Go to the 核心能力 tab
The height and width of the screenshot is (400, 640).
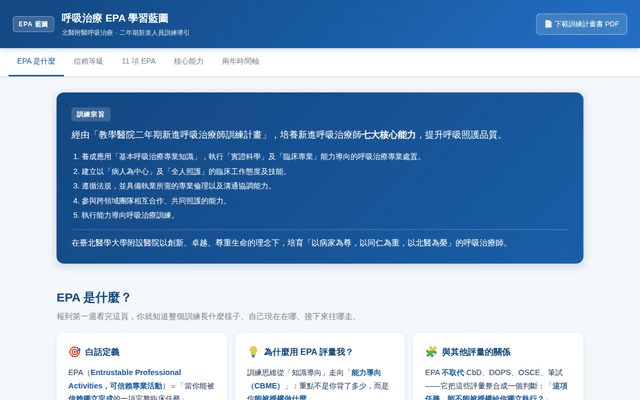click(189, 62)
